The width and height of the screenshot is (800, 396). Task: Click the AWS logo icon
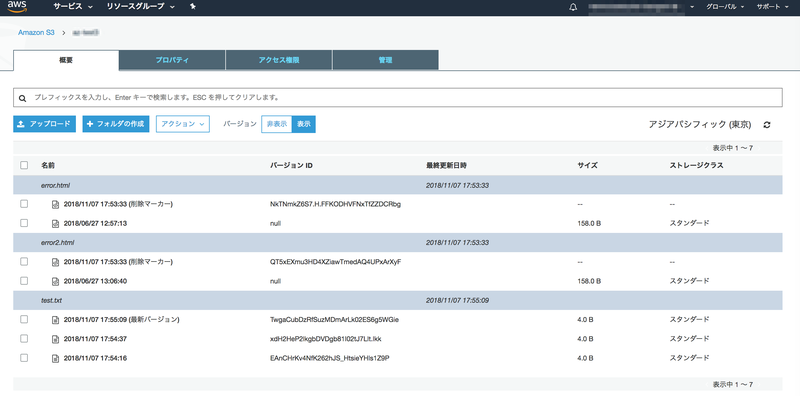click(x=17, y=7)
